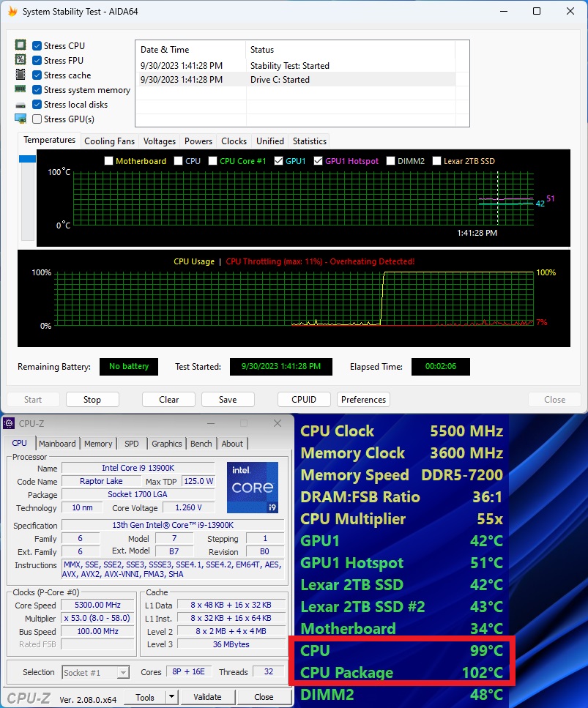The height and width of the screenshot is (708, 588).
Task: Select the Stability Test: Started log row
Action: tap(296, 65)
